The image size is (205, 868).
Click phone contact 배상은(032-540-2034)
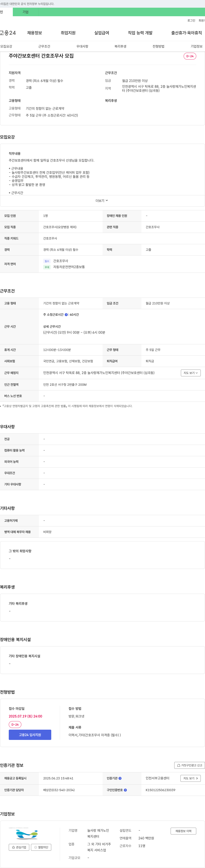click(x=59, y=790)
